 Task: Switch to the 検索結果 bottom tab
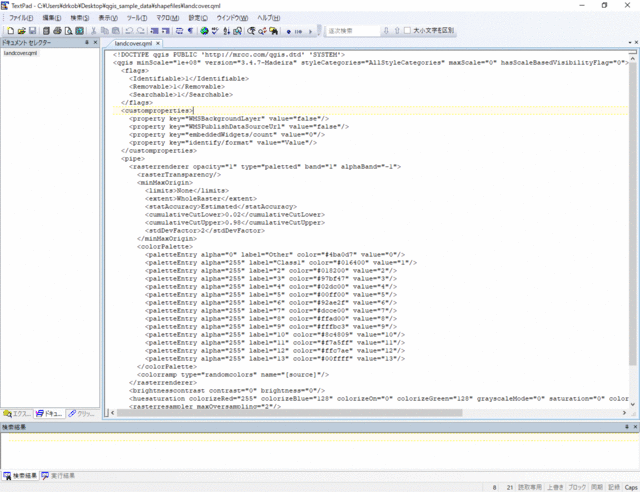[20, 476]
